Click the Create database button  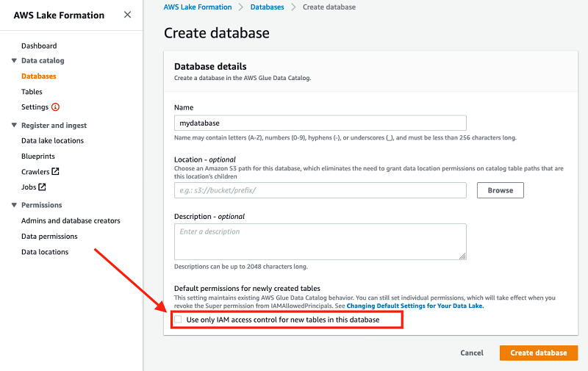point(539,353)
